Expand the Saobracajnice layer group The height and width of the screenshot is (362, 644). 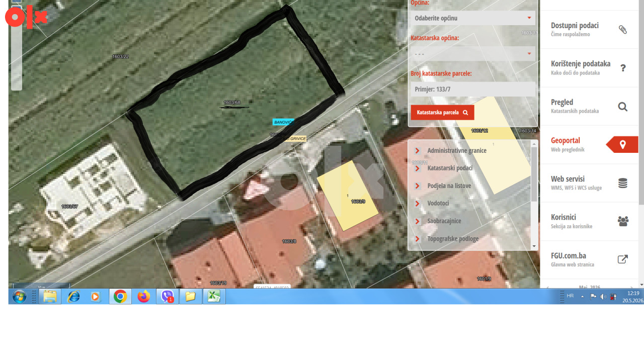click(x=417, y=221)
